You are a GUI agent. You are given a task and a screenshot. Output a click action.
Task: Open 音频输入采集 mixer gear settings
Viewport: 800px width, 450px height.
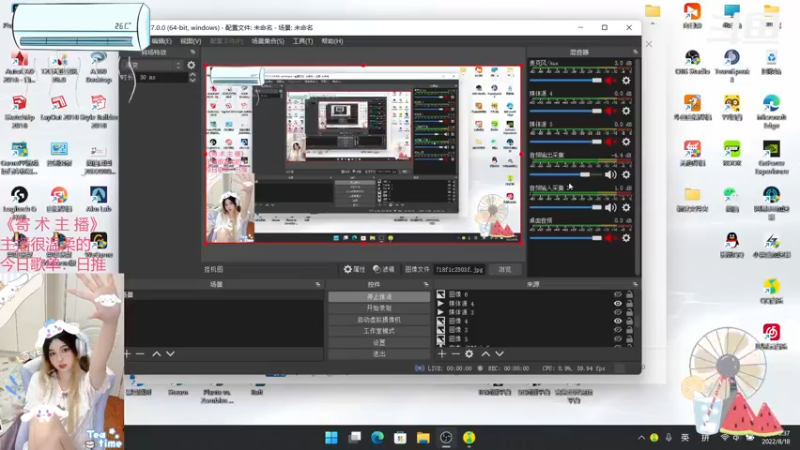pos(626,208)
